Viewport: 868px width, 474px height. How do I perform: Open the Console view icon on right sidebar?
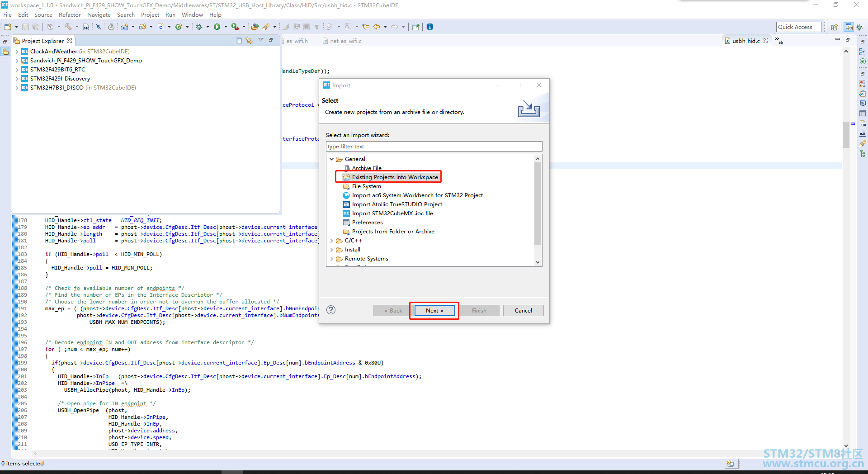(863, 104)
